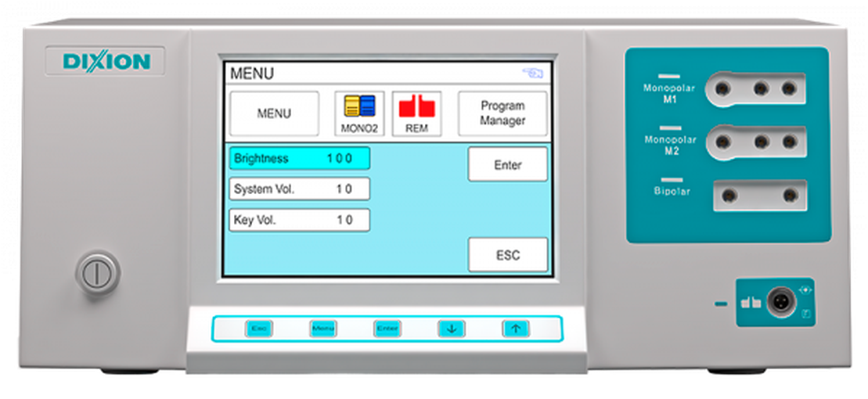
Task: Tap the MONO2 mode icon
Action: [x=359, y=113]
